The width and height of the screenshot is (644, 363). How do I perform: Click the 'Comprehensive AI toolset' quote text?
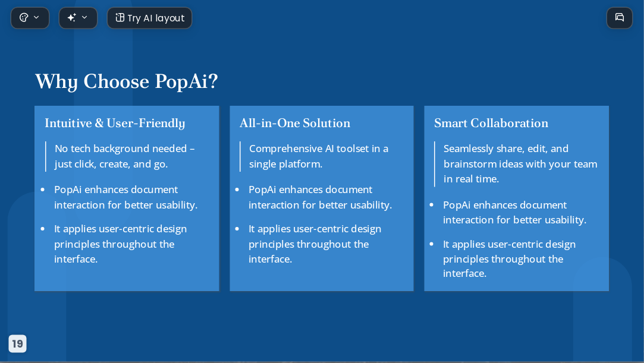tap(319, 156)
